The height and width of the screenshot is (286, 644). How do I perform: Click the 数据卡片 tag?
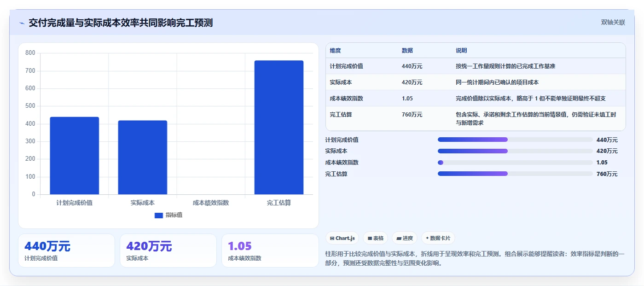click(438, 238)
